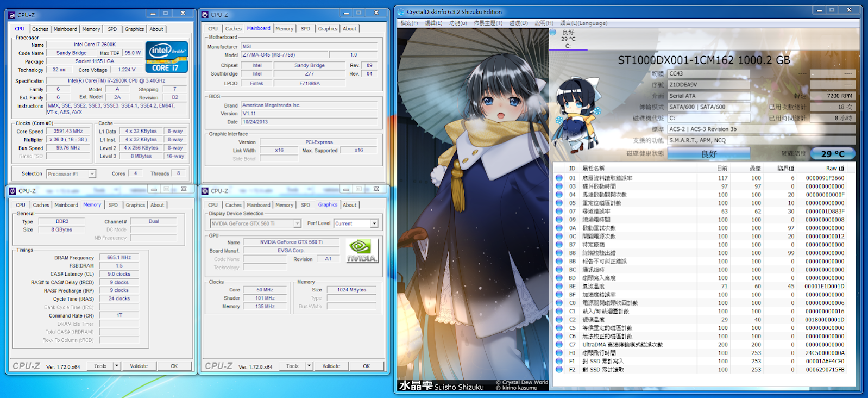Click the health status circle above drive C:
This screenshot has height=398, width=868.
click(553, 32)
